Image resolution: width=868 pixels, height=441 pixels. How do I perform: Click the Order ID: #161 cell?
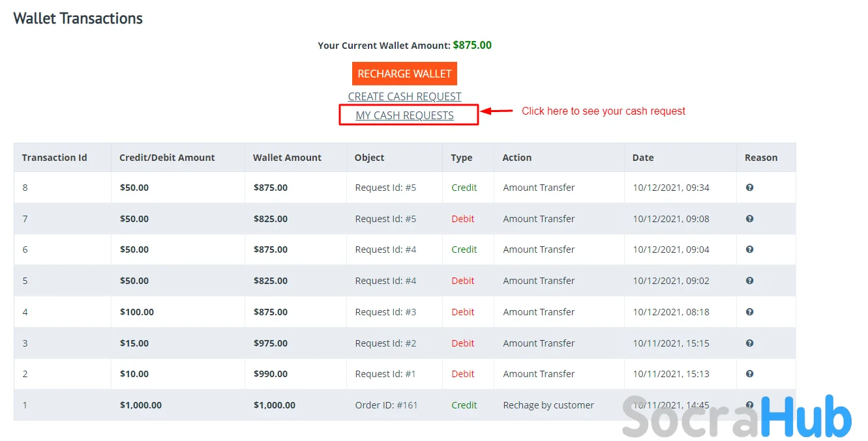386,405
